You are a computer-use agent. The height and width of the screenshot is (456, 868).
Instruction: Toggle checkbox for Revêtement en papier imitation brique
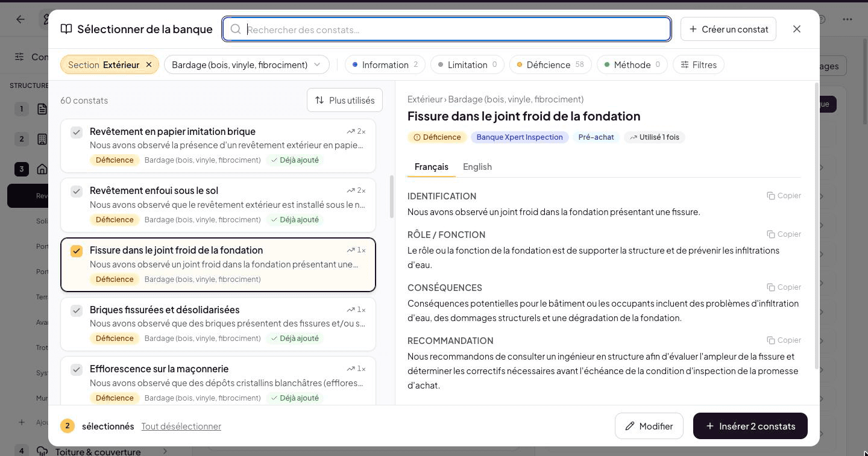pyautogui.click(x=77, y=132)
